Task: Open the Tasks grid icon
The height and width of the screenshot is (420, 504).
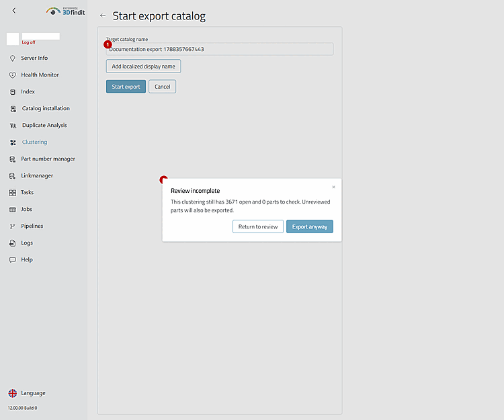Action: [x=13, y=192]
